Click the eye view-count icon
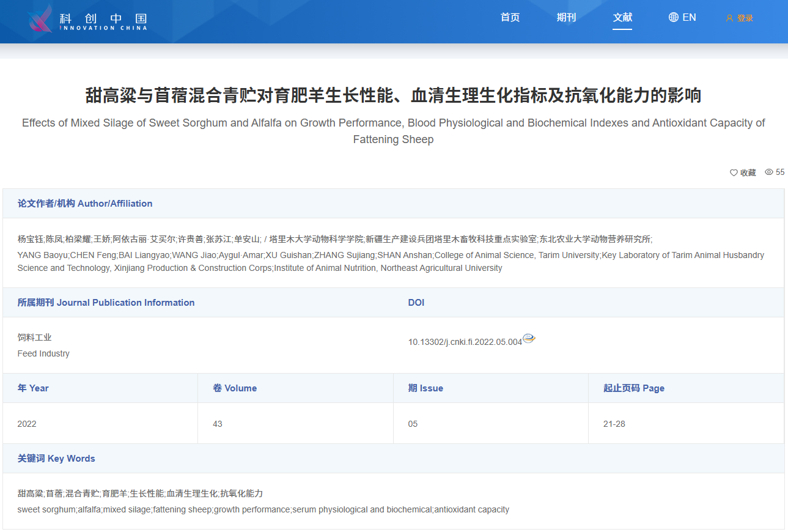 (x=769, y=172)
